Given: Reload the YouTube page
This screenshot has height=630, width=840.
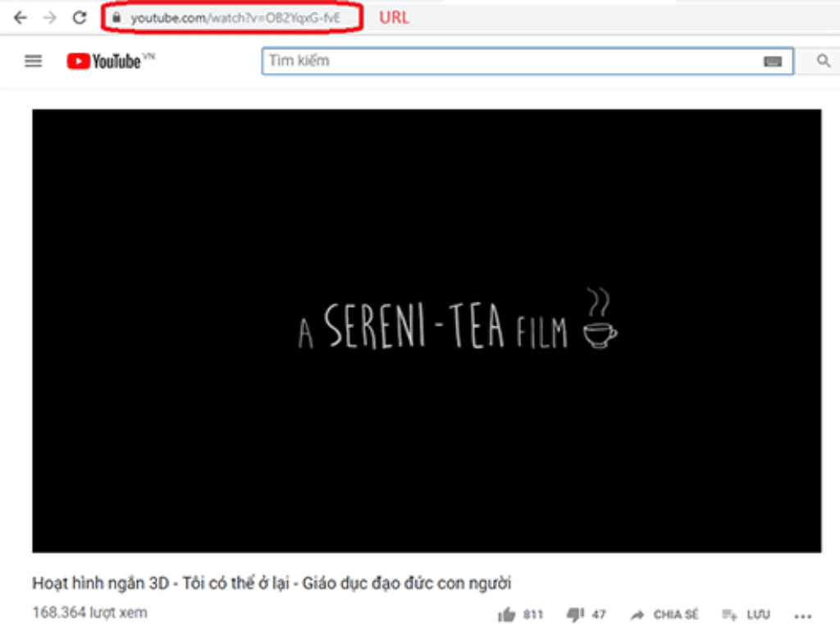Looking at the screenshot, I should click(80, 17).
